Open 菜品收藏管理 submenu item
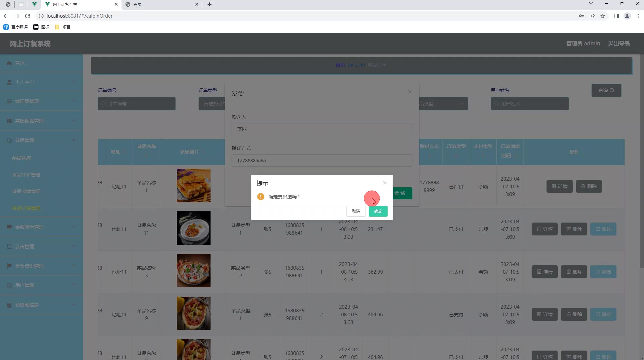The height and width of the screenshot is (360, 644). point(26,191)
